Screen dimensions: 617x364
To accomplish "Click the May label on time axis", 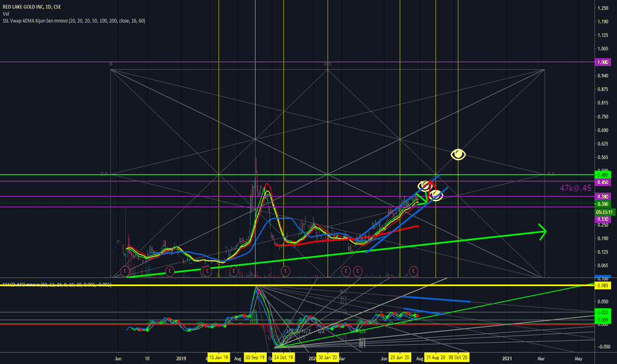I will (x=578, y=359).
